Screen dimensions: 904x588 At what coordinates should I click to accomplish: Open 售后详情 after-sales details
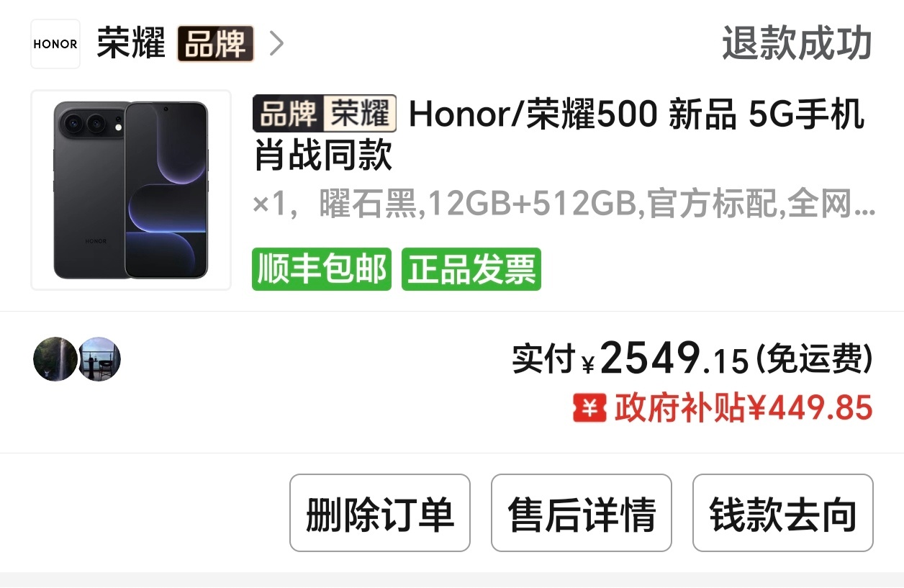coord(582,513)
